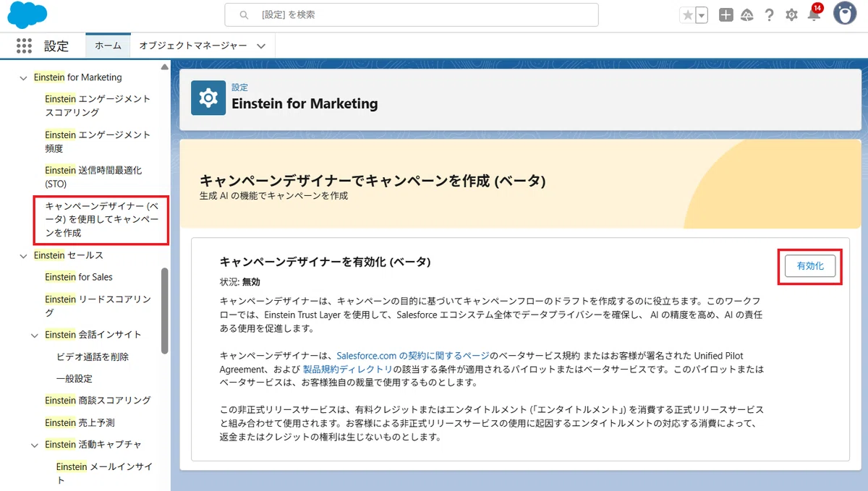This screenshot has height=491, width=868.
Task: Open the Trailhead guidance icon
Action: click(747, 15)
